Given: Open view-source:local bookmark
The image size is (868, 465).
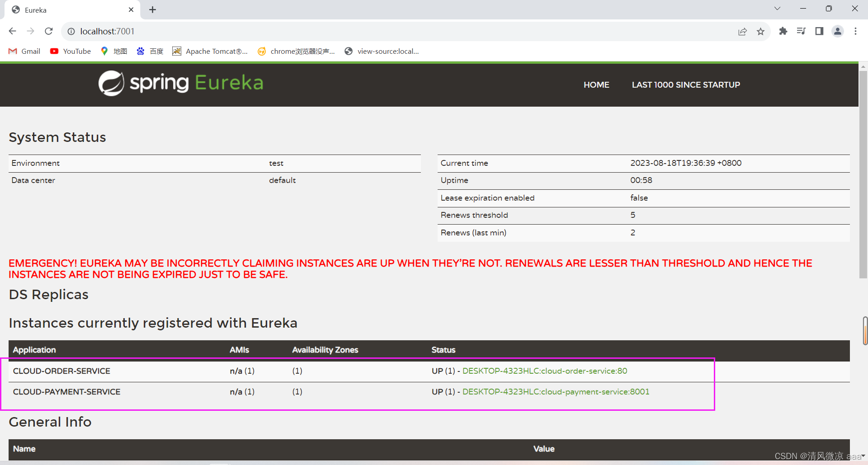Looking at the screenshot, I should tap(382, 51).
